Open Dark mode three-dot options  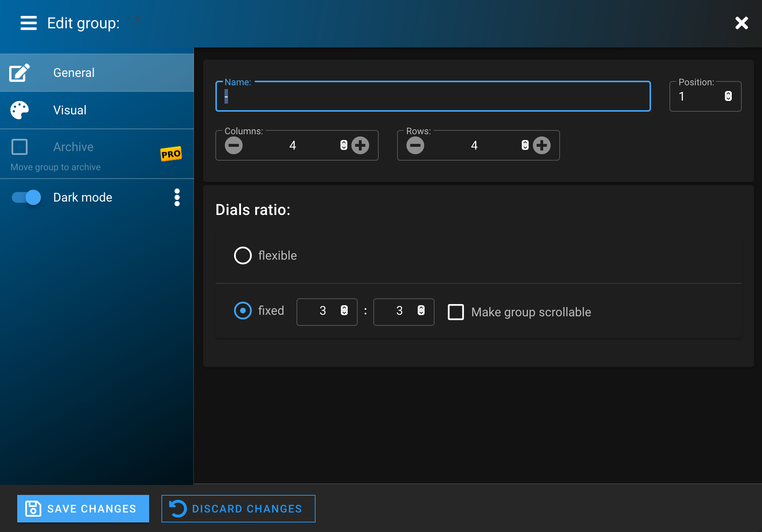177,197
